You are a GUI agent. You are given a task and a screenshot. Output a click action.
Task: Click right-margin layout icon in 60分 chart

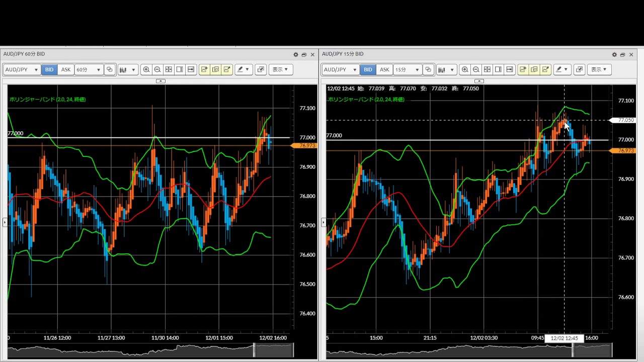tap(180, 69)
